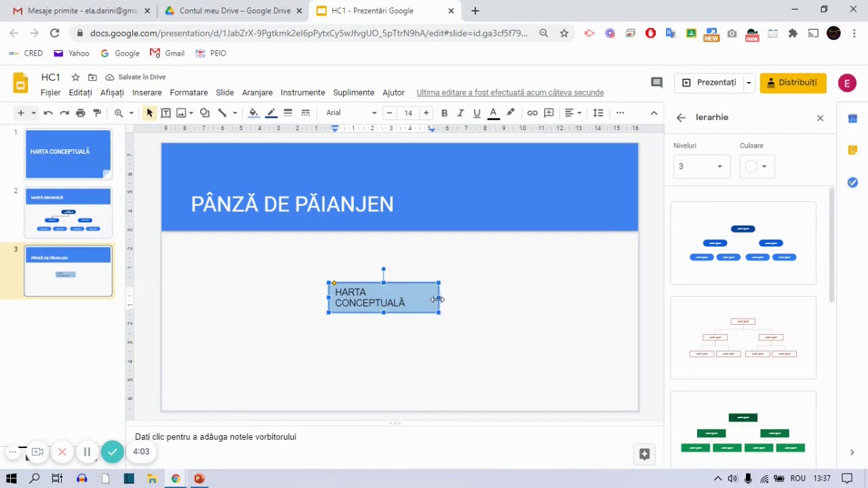This screenshot has height=488, width=868.
Task: Open the Zoom level dropdown arrow
Action: pyautogui.click(x=131, y=113)
